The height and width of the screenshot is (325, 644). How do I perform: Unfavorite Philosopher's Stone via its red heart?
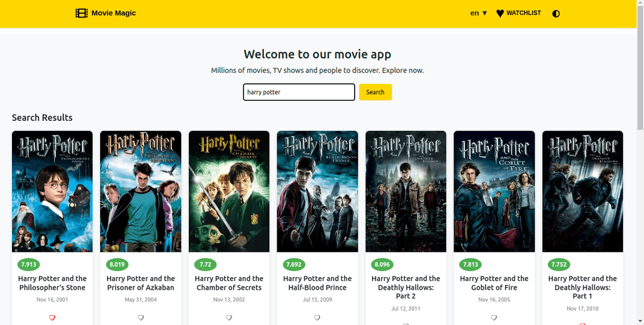coord(52,317)
